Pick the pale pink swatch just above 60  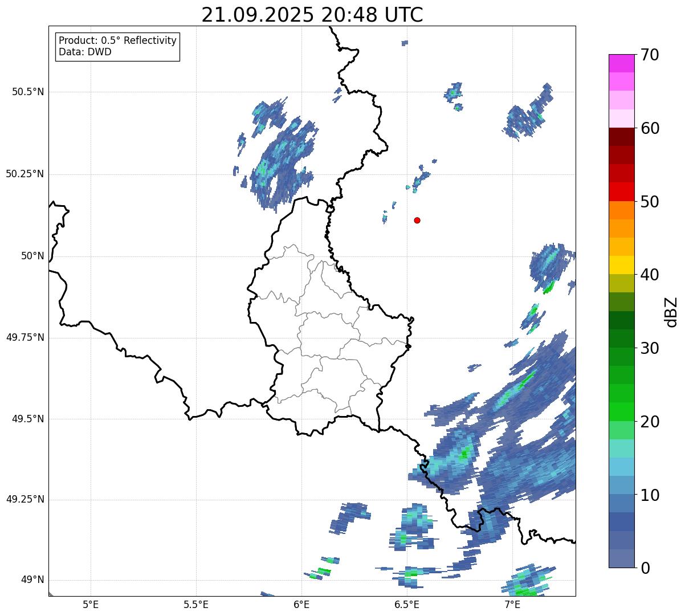click(x=621, y=119)
